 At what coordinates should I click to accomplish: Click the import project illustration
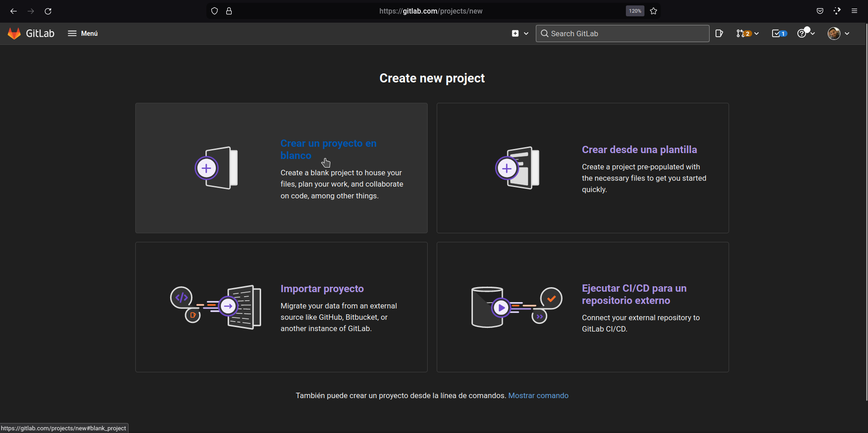(x=216, y=307)
